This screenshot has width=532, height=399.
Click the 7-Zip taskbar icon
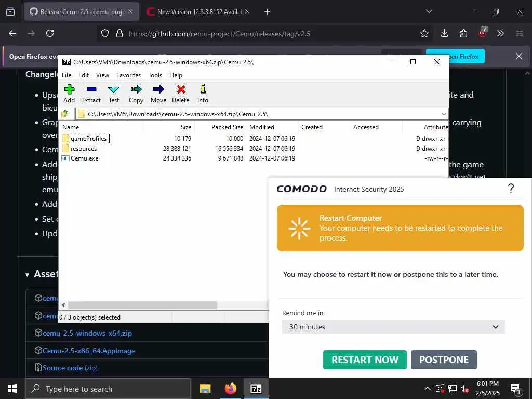coord(256,389)
